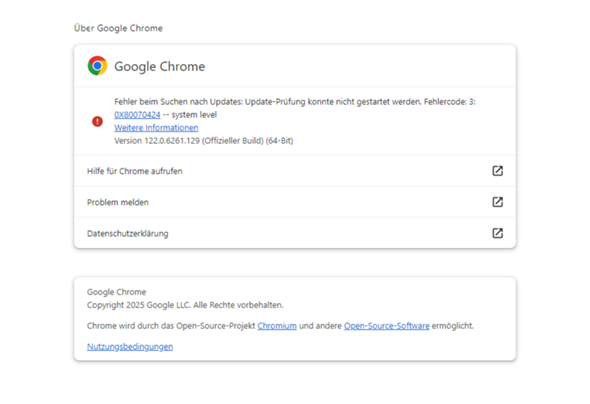
Task: Follow the Weitere Informationen link
Action: point(156,128)
